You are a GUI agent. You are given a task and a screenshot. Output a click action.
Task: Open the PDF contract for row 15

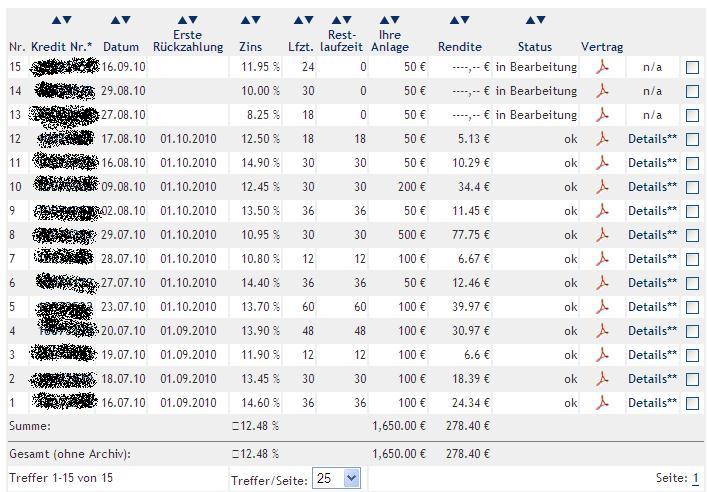602,67
